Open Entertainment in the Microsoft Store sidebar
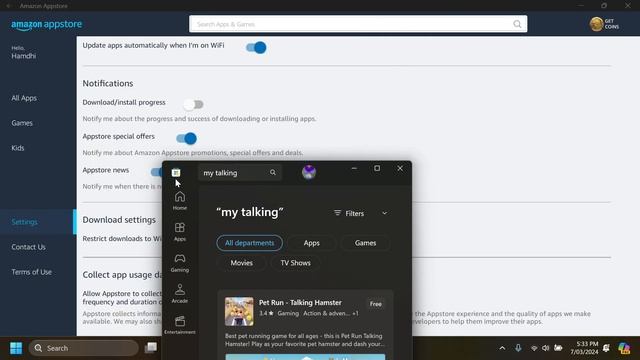The height and width of the screenshot is (360, 640). (180, 324)
